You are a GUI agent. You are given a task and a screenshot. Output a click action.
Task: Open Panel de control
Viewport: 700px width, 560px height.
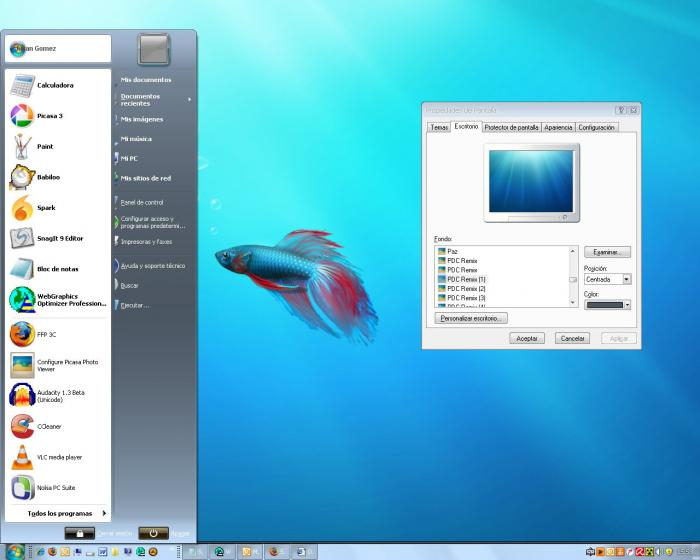tap(142, 202)
